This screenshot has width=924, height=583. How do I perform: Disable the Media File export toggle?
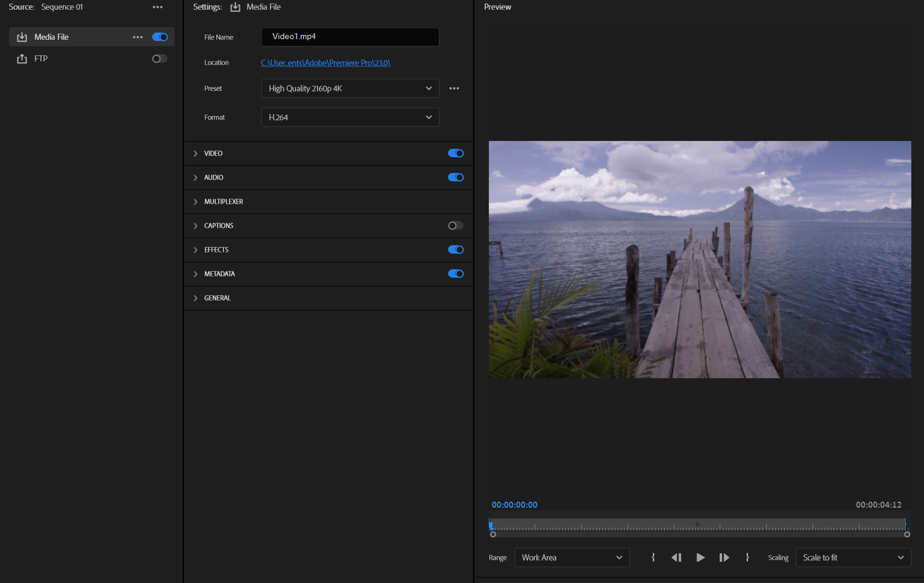pos(160,37)
